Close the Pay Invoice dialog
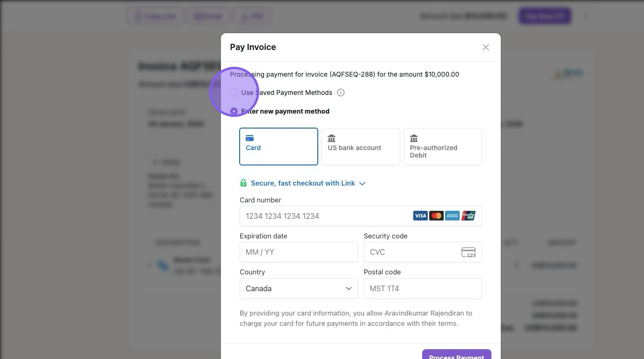This screenshot has width=644, height=359. (x=485, y=47)
